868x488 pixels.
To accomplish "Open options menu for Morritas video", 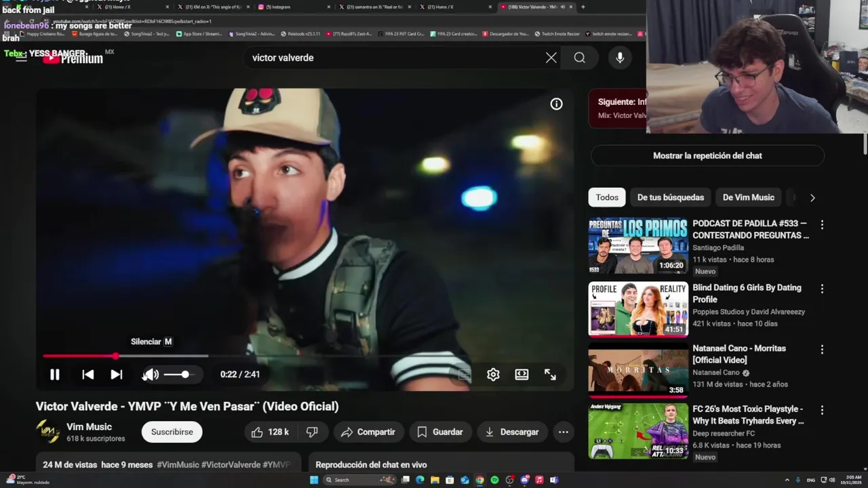I will [822, 350].
